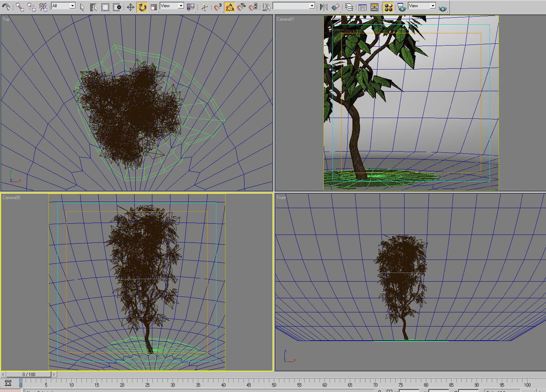Click the time slider showing 0 / 100

pyautogui.click(x=29, y=375)
